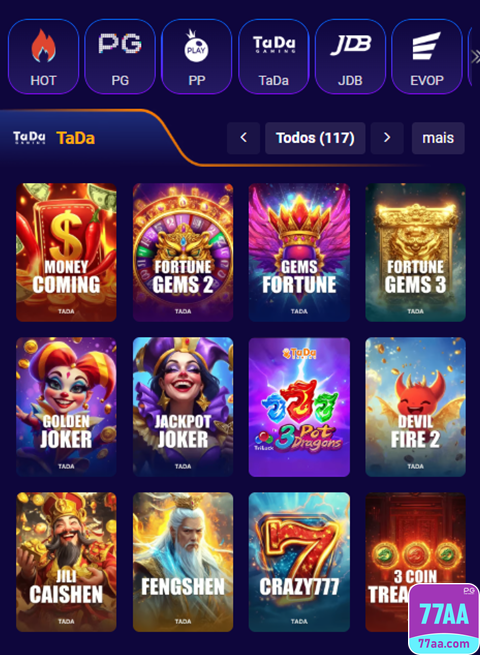Open the Golden Joker game
Viewport: 480px width, 655px height.
(66, 407)
